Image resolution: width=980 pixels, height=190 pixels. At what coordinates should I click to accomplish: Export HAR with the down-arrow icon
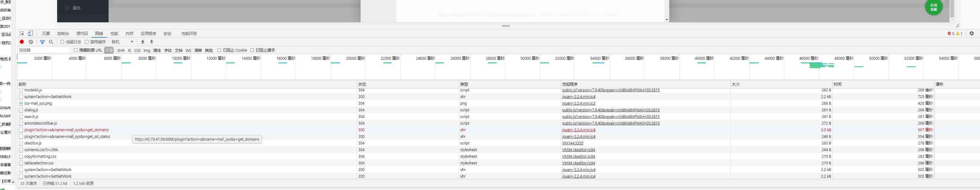151,42
